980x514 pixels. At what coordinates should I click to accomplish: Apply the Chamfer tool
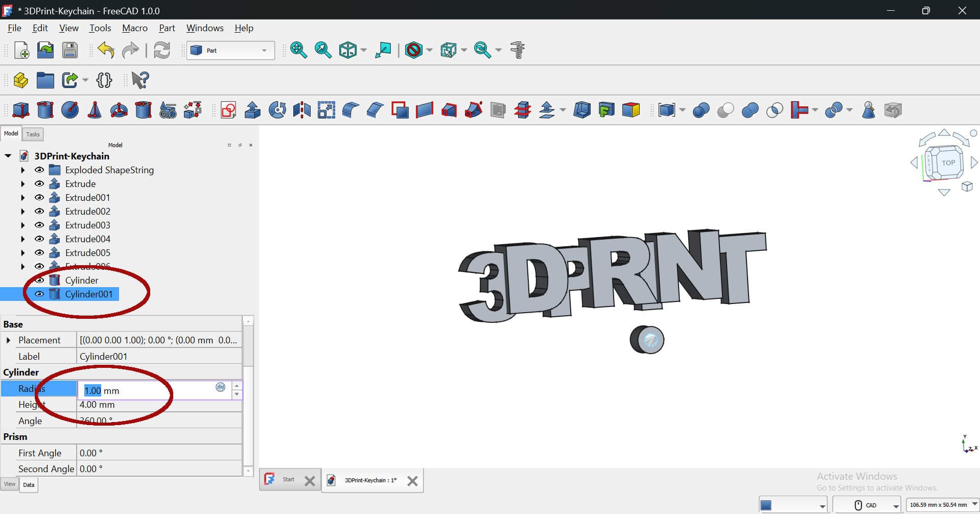click(376, 110)
